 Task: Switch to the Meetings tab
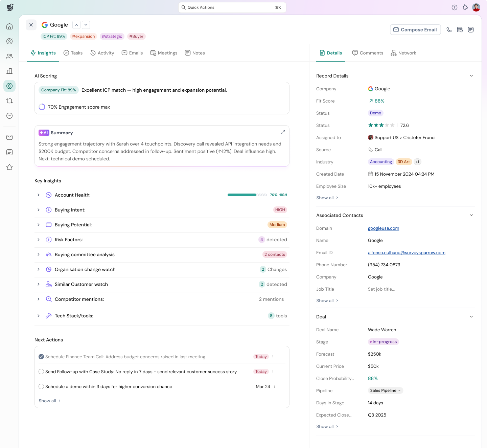pos(164,53)
